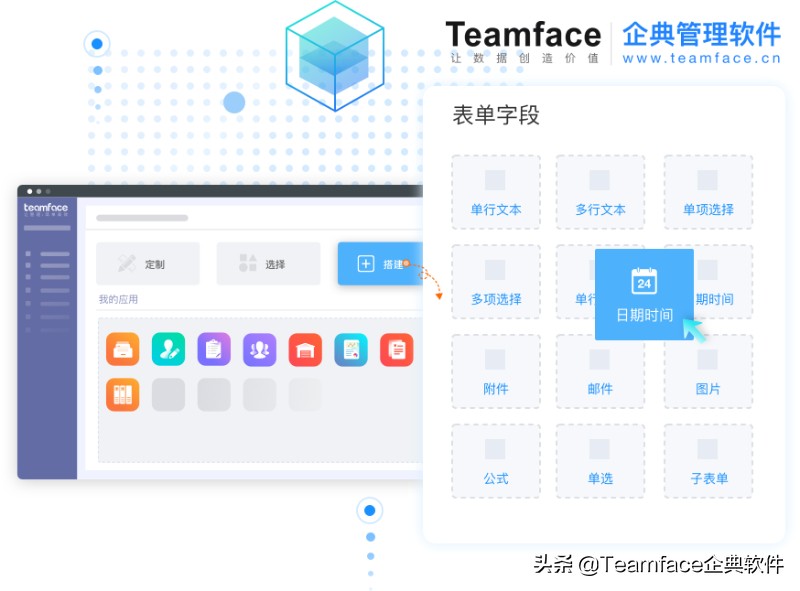This screenshot has height=591, width=800.
Task: Click the 我的应用 section label
Action: point(118,299)
